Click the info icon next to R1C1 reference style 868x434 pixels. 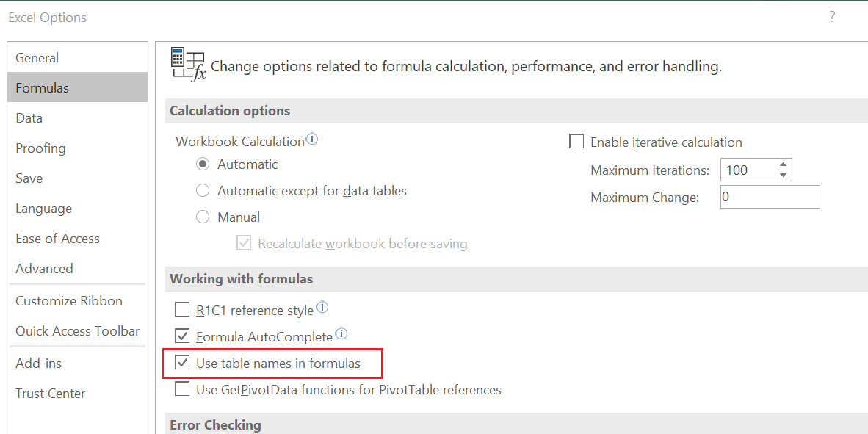(x=322, y=308)
